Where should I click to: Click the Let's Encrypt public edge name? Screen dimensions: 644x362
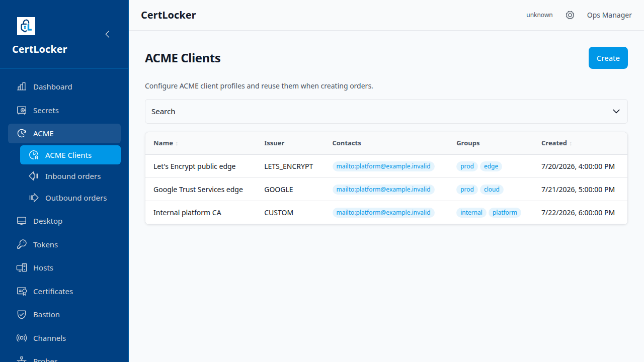pyautogui.click(x=194, y=166)
